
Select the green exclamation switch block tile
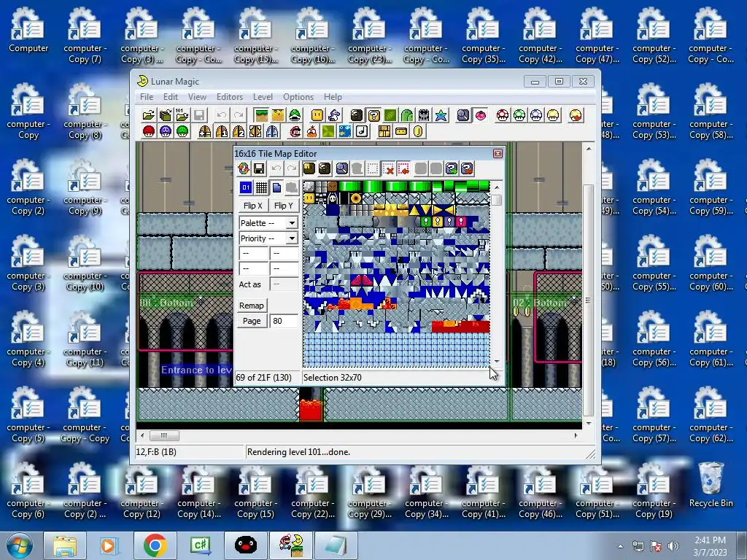click(x=426, y=222)
